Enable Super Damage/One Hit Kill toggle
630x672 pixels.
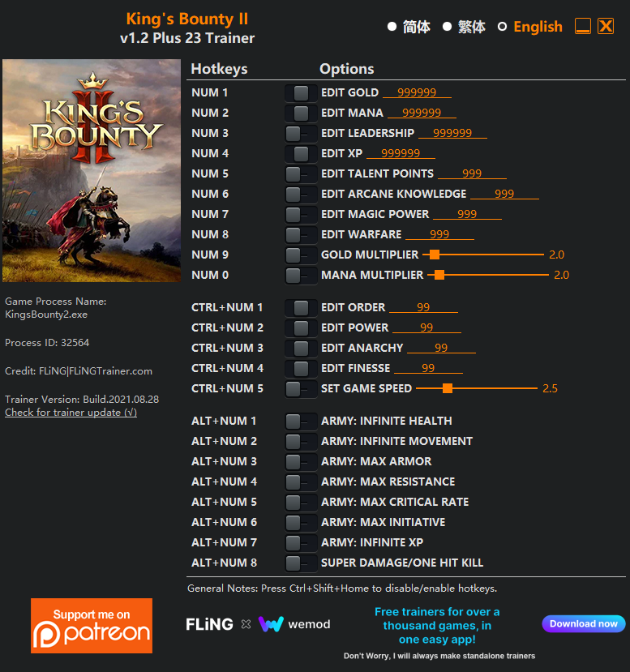pyautogui.click(x=301, y=563)
